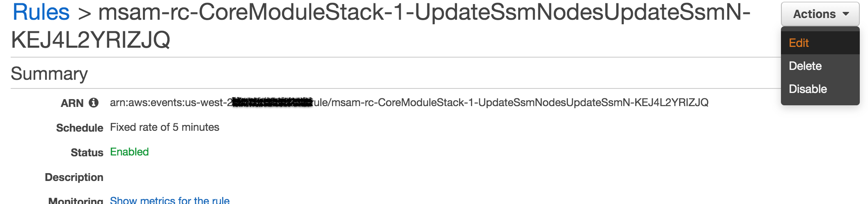Click the blacked-out redacted part of the ARN
This screenshot has height=204, width=868.
point(273,102)
